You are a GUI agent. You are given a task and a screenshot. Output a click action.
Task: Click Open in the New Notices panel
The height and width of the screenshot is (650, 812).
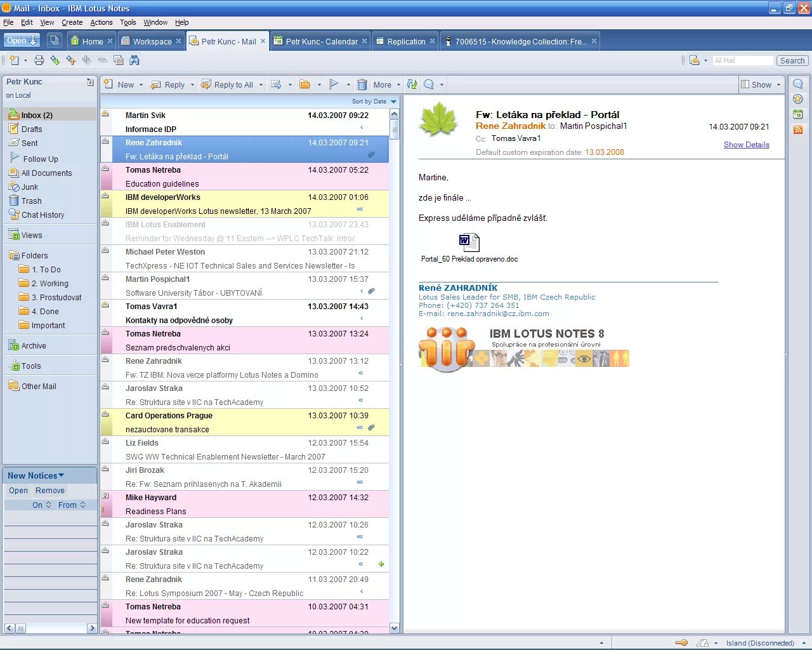tap(18, 491)
